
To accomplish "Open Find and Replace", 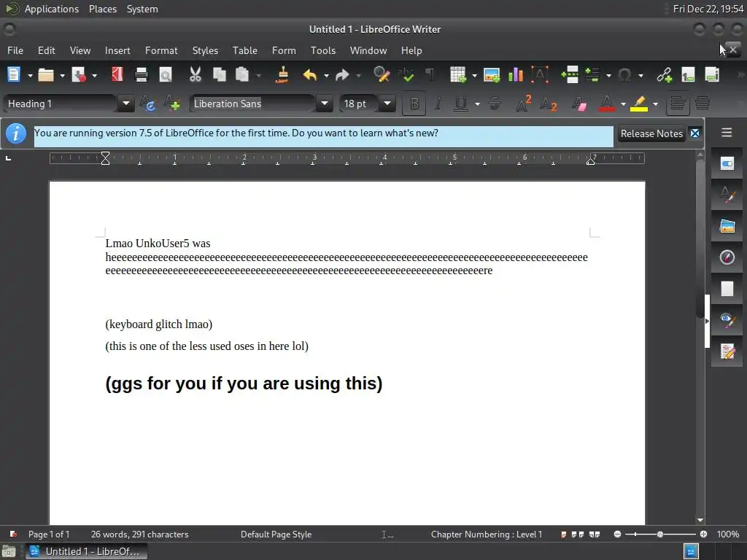I will [382, 75].
